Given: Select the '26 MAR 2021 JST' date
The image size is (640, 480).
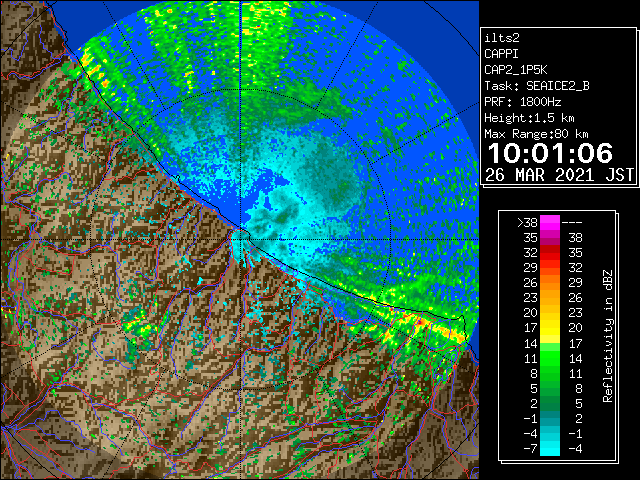Looking at the screenshot, I should point(560,175).
